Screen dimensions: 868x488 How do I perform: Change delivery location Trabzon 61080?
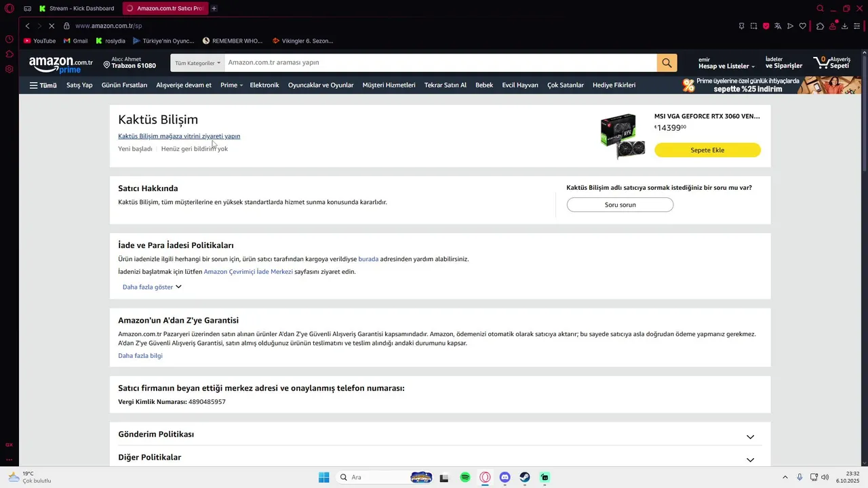[x=130, y=63]
